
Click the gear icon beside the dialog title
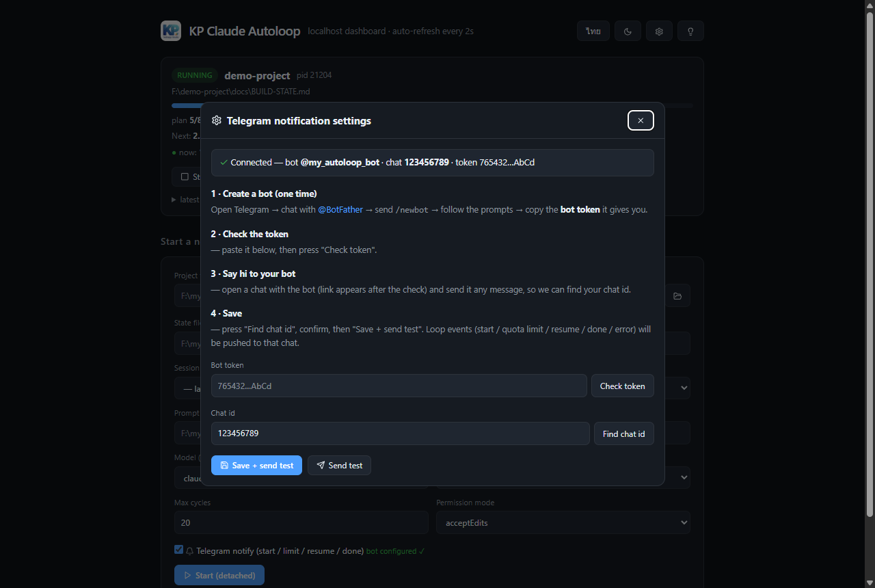217,120
